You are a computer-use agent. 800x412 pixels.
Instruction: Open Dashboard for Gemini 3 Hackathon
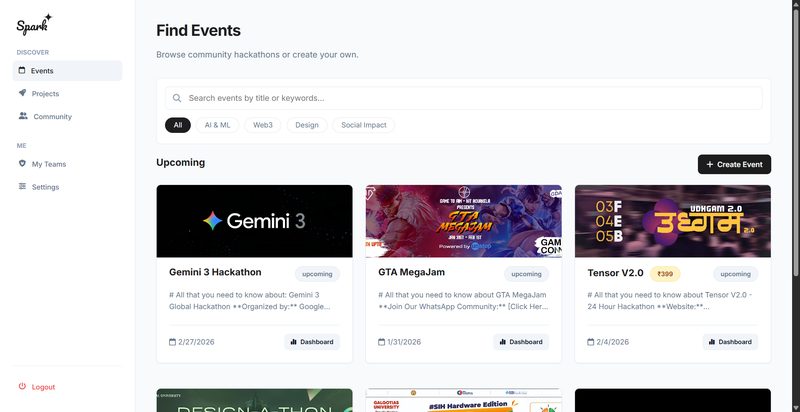[x=312, y=342]
